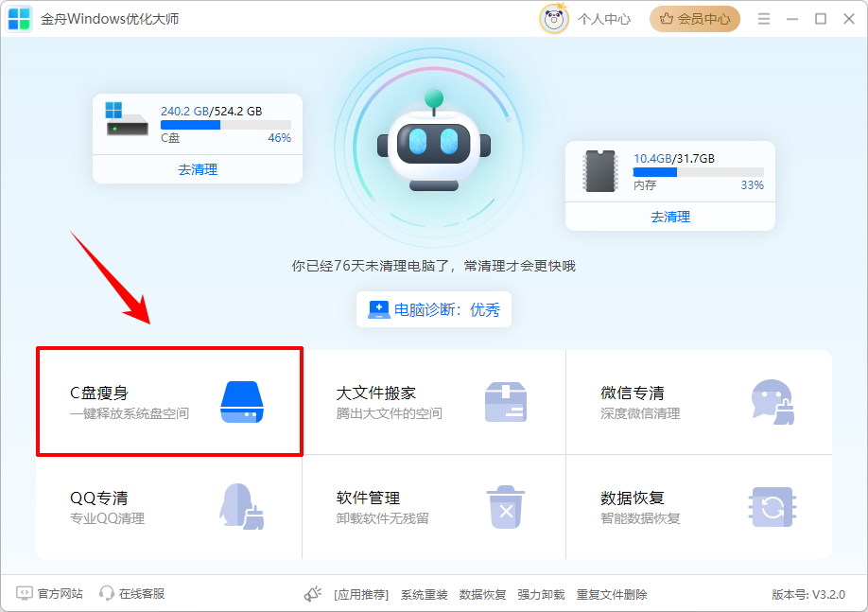
Task: Click the 在线客服 headset icon
Action: [106, 594]
